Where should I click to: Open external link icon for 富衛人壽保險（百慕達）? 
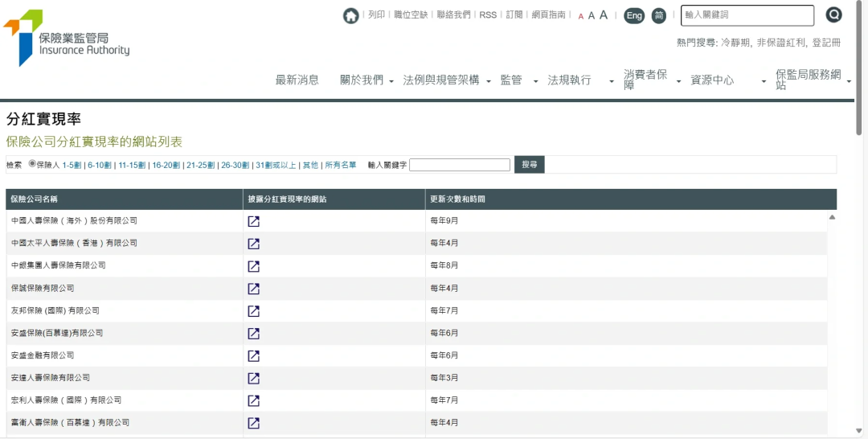click(x=253, y=423)
